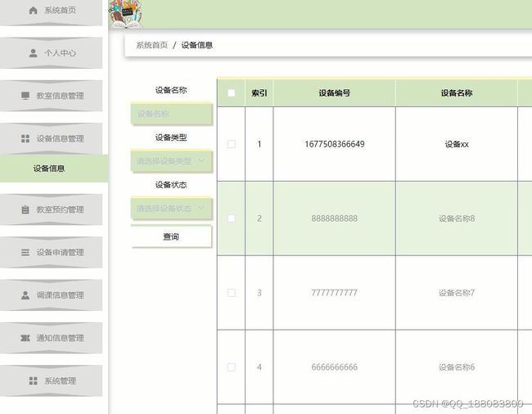Viewport: 532px width, 414px height.
Task: Click the home icon beside 系统首页
Action: click(33, 10)
